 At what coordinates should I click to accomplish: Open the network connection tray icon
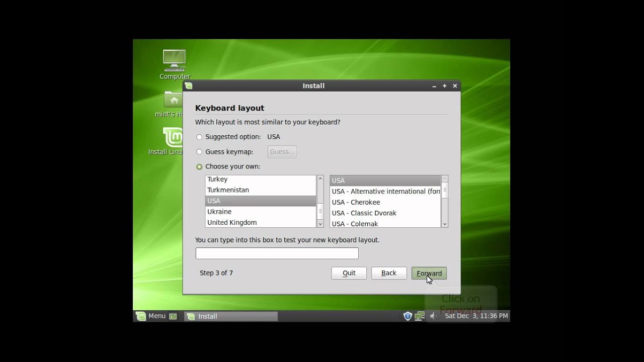[x=419, y=316]
